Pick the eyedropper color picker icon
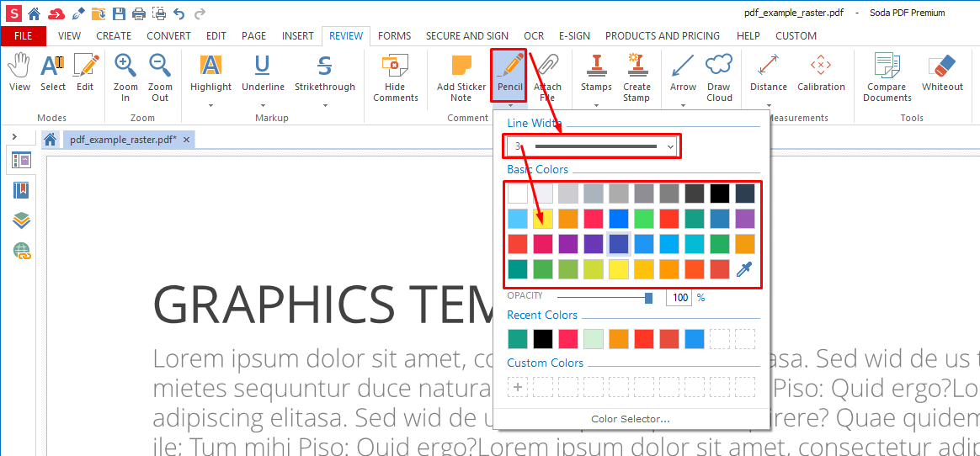This screenshot has height=456, width=980. pyautogui.click(x=744, y=269)
